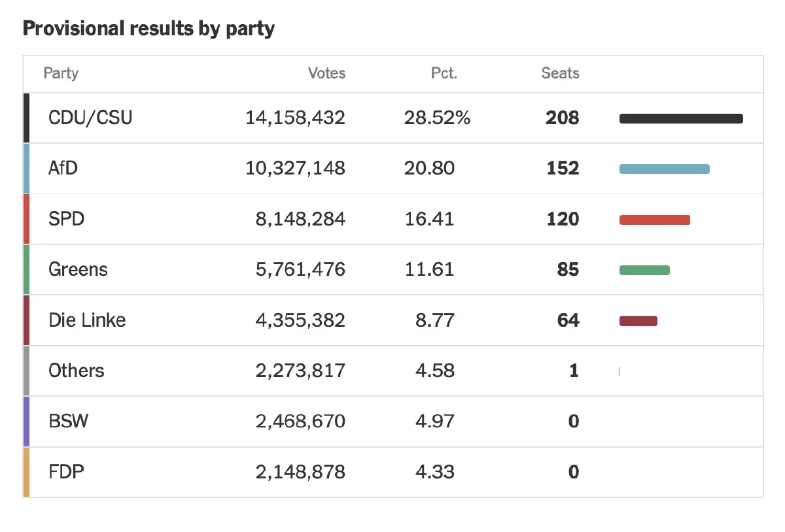Click the CDU/CSU seats bar
The height and width of the screenshot is (532, 785).
tap(681, 119)
